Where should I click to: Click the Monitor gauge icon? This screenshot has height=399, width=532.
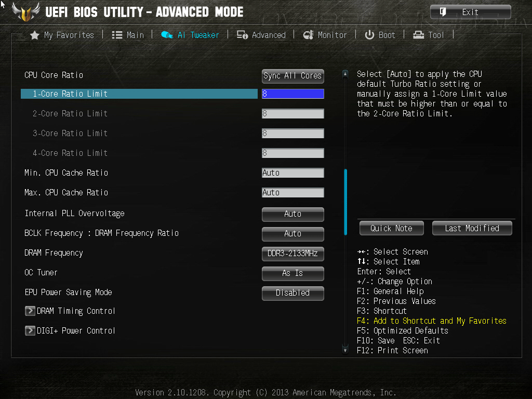[x=309, y=35]
